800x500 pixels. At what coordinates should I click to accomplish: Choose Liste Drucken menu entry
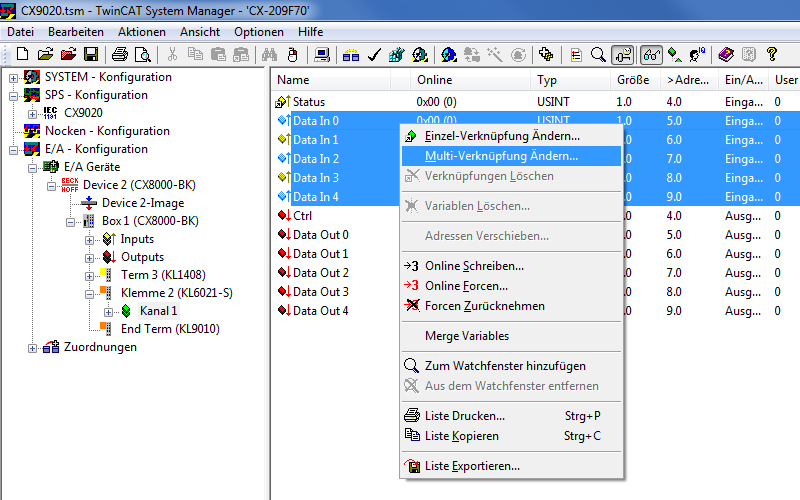(x=511, y=416)
